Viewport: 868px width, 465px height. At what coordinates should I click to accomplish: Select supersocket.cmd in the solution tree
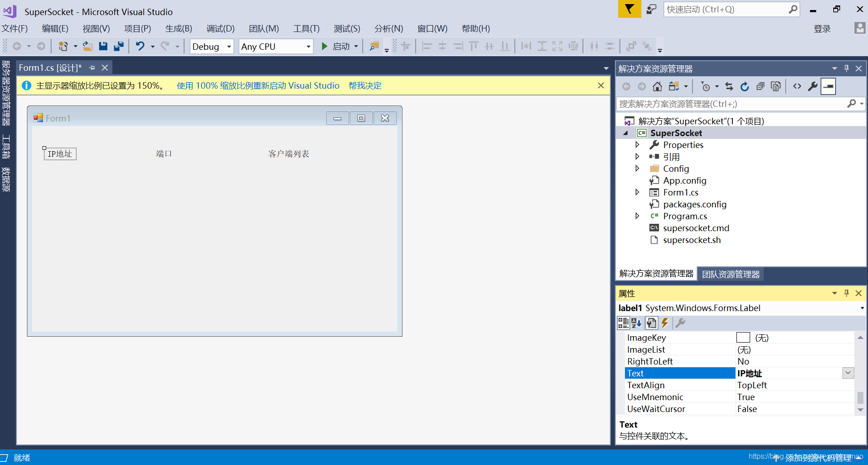tap(696, 228)
